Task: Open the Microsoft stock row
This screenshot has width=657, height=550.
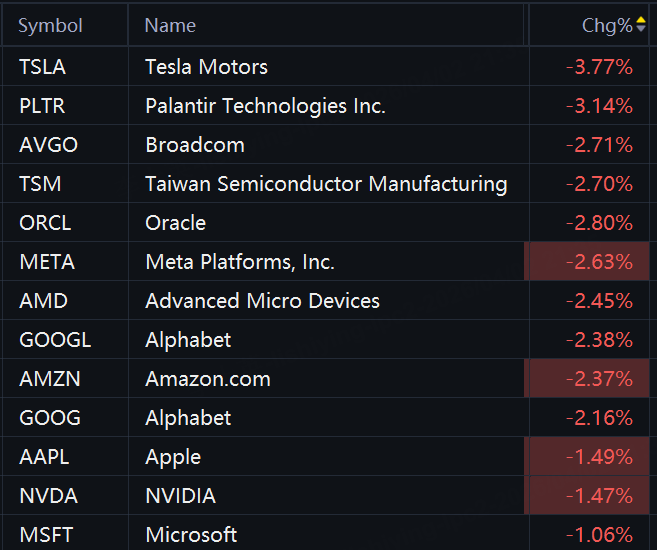Action: [191, 535]
